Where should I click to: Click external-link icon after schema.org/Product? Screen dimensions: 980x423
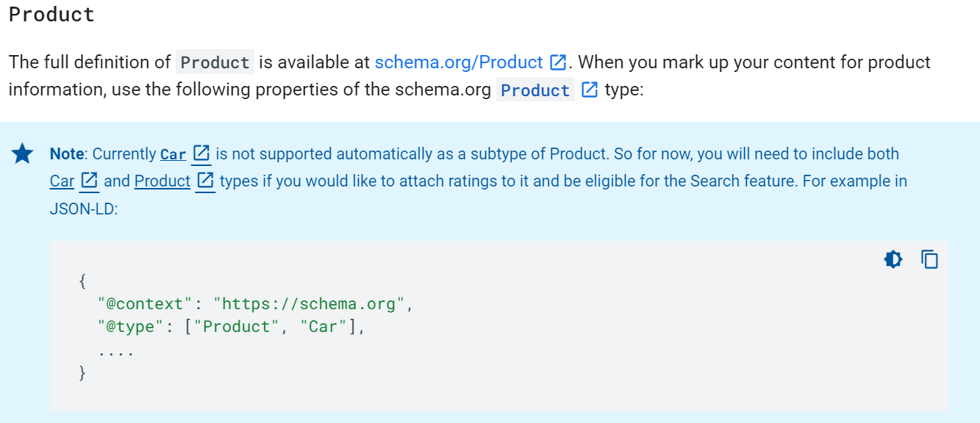[558, 62]
